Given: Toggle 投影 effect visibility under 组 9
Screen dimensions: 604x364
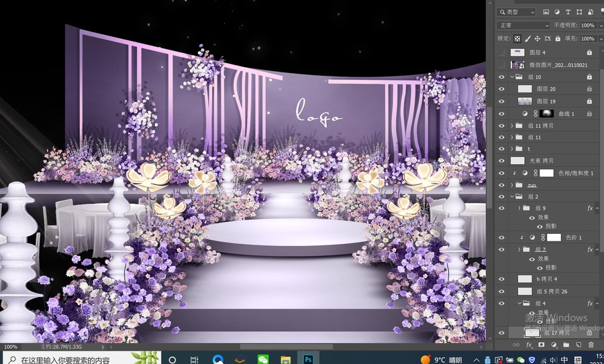Looking at the screenshot, I should [x=540, y=227].
